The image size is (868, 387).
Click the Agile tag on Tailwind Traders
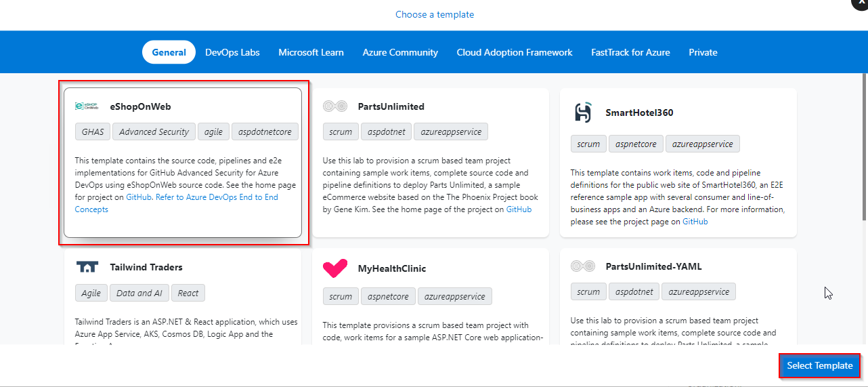coord(91,293)
